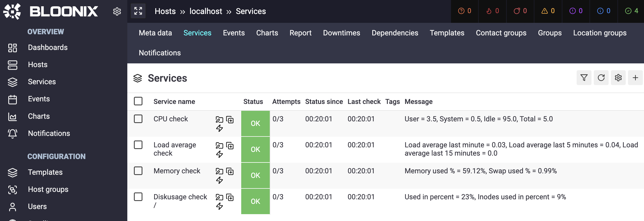Toggle fullscreen with the expand arrows icon
Image resolution: width=644 pixels, height=221 pixels.
tap(138, 11)
